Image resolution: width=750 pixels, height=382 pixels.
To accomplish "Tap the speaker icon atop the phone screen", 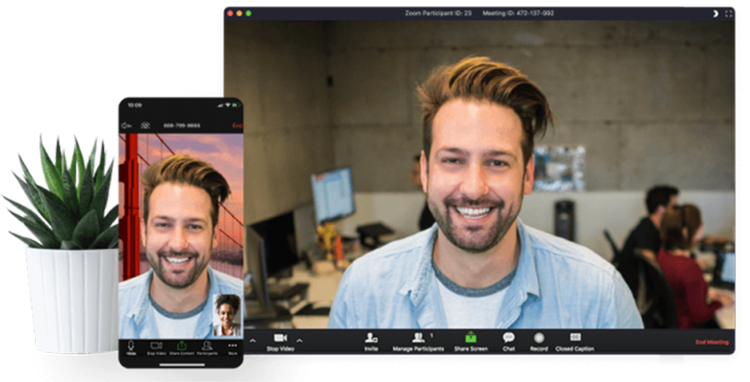I will [126, 125].
